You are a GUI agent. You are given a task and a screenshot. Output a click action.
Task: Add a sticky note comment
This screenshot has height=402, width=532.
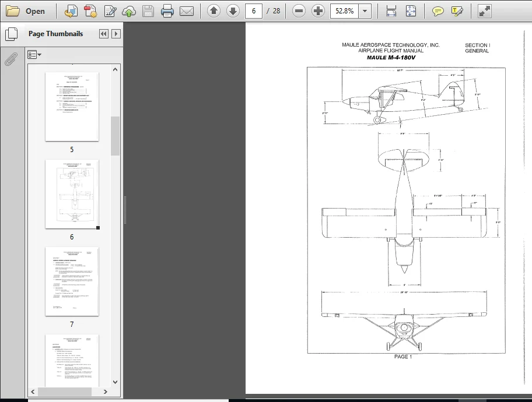(x=437, y=11)
